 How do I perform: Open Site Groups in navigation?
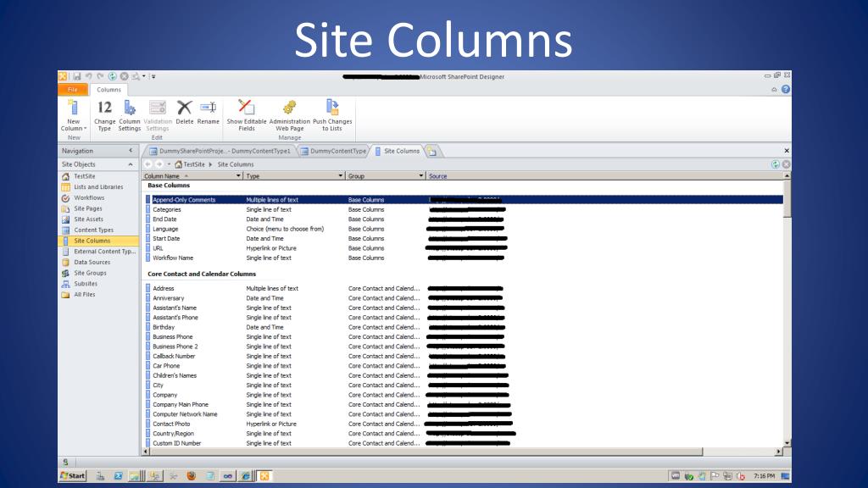click(x=90, y=273)
